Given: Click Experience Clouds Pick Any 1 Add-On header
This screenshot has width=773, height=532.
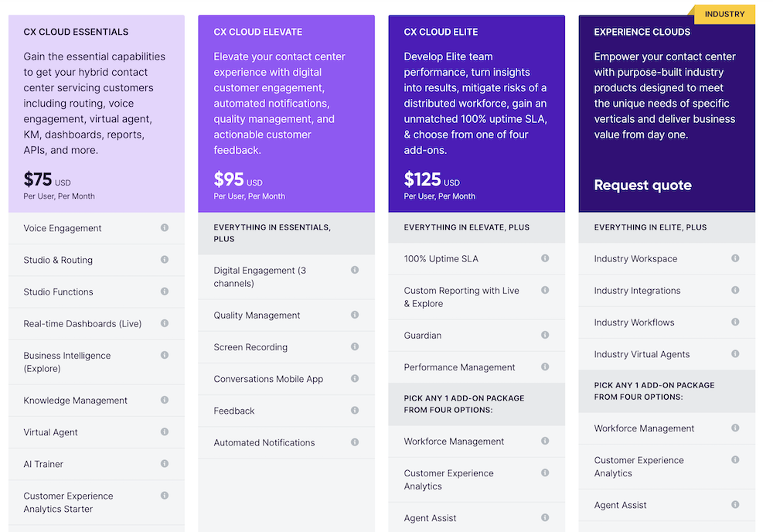Looking at the screenshot, I should [x=667, y=391].
